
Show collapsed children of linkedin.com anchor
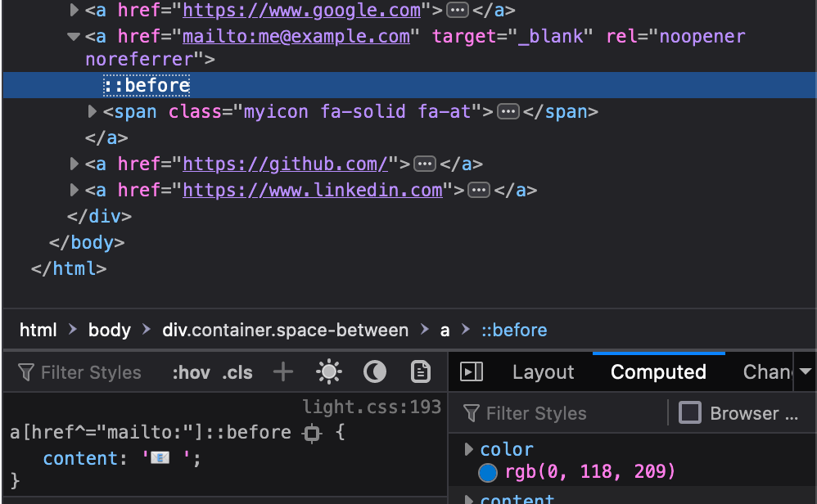click(x=479, y=190)
